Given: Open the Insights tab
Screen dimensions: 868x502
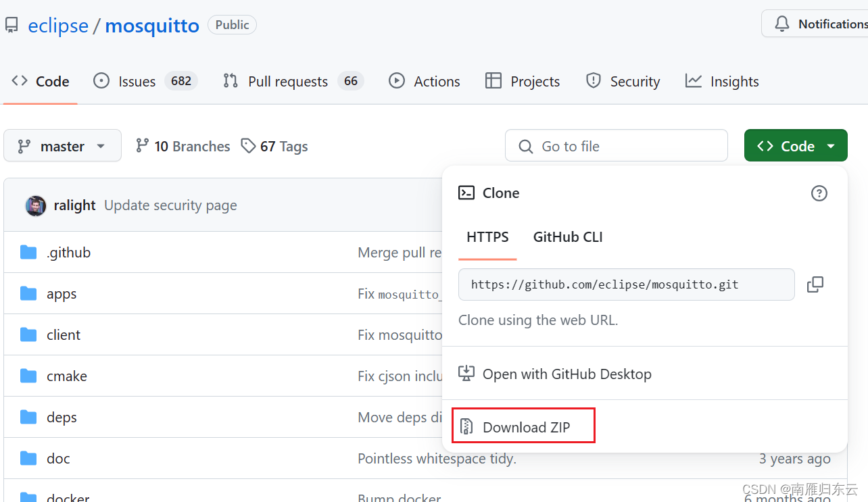Looking at the screenshot, I should tap(722, 81).
